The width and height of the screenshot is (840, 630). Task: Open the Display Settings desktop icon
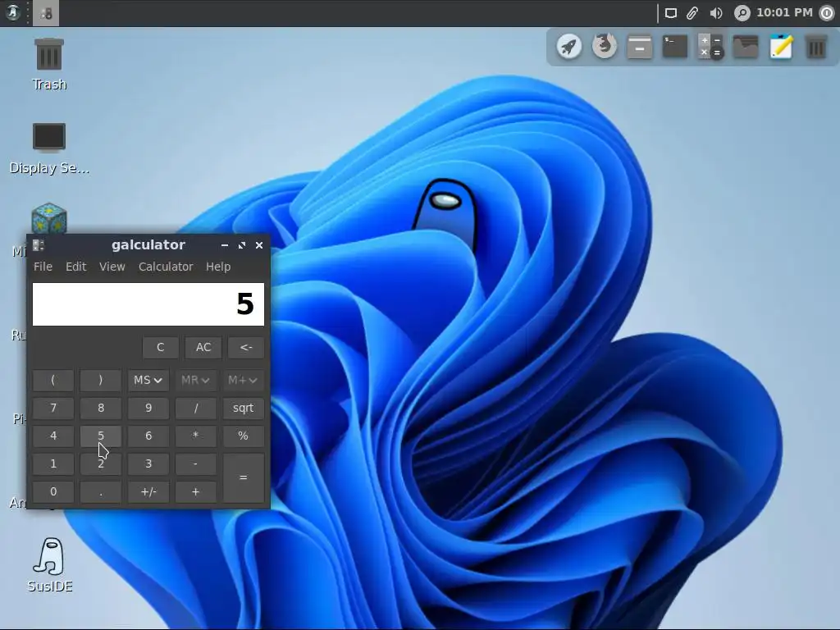coord(49,148)
